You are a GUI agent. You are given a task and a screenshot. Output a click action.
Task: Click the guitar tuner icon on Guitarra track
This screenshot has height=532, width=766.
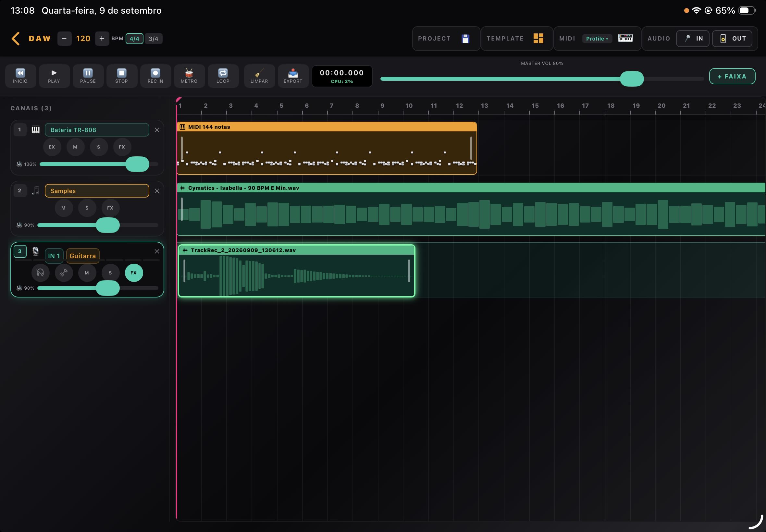(64, 273)
